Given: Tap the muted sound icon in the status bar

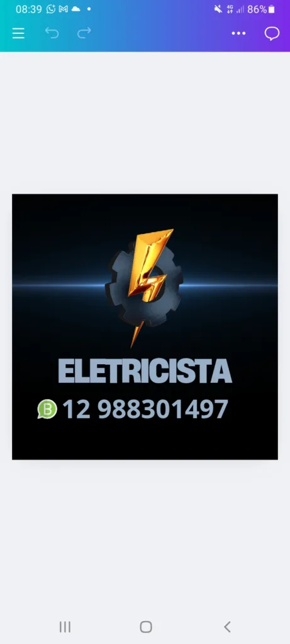Looking at the screenshot, I should coord(218,9).
